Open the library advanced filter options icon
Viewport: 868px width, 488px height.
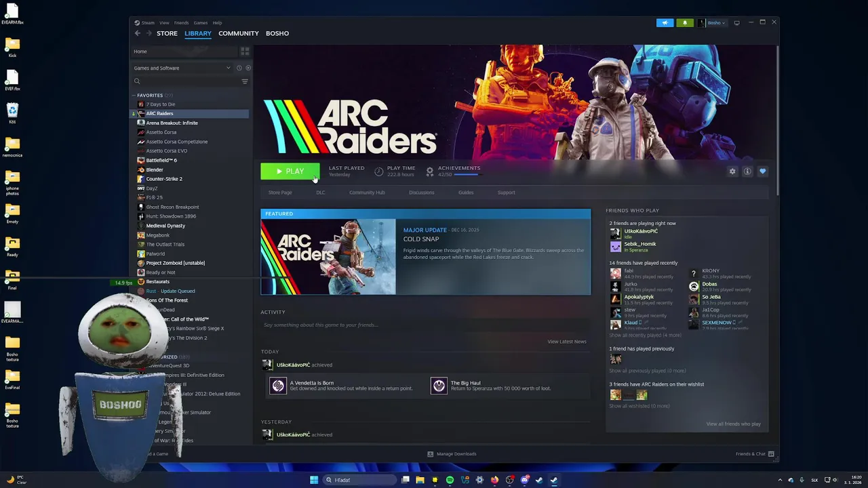click(x=245, y=81)
